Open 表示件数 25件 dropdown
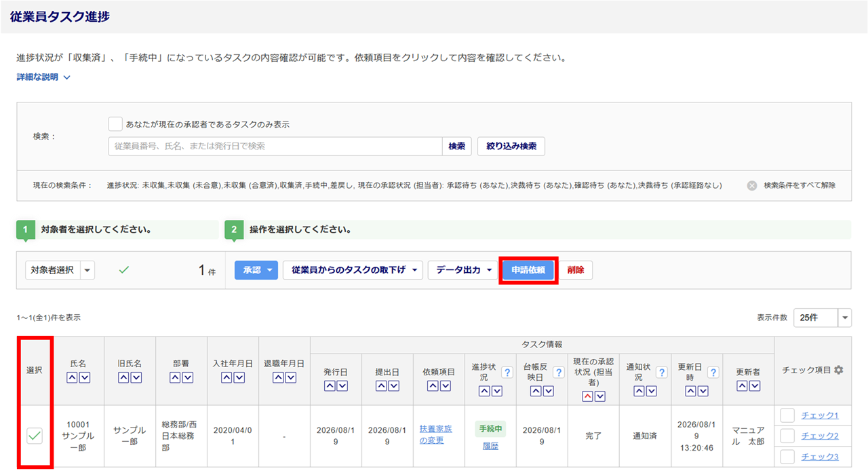The width and height of the screenshot is (868, 473). click(x=822, y=318)
